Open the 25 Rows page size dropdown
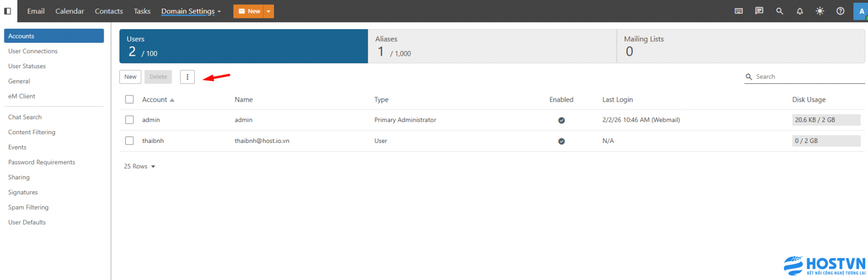Image resolution: width=868 pixels, height=280 pixels. tap(139, 166)
